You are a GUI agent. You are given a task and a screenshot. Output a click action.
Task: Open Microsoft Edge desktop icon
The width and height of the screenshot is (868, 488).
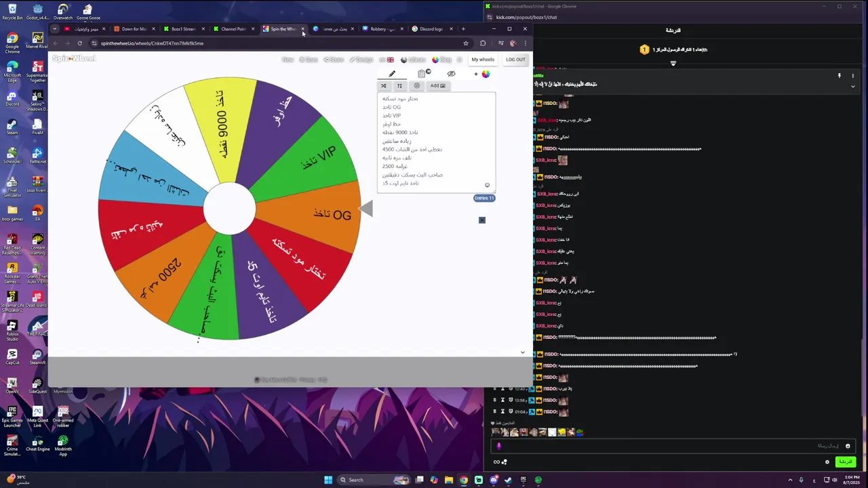coord(12,71)
